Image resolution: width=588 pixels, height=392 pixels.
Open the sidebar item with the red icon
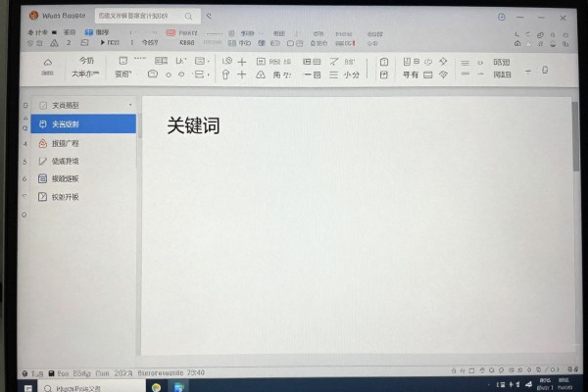(x=83, y=143)
